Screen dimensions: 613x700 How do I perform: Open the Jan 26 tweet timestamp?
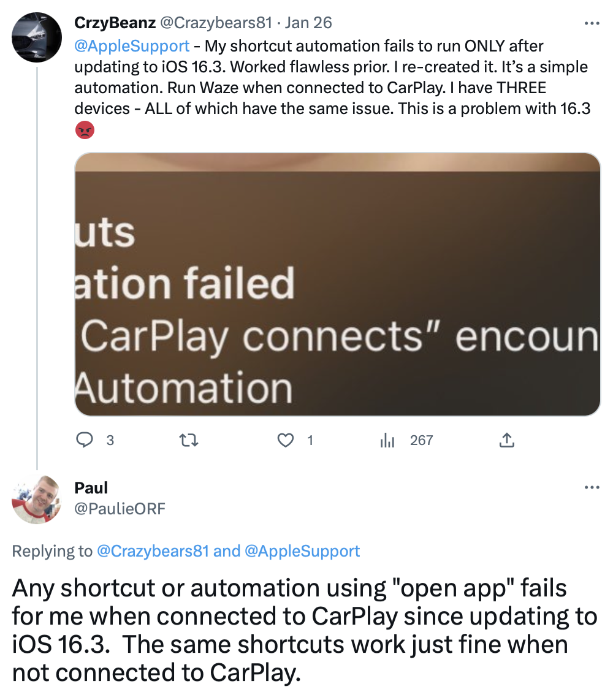(x=308, y=23)
